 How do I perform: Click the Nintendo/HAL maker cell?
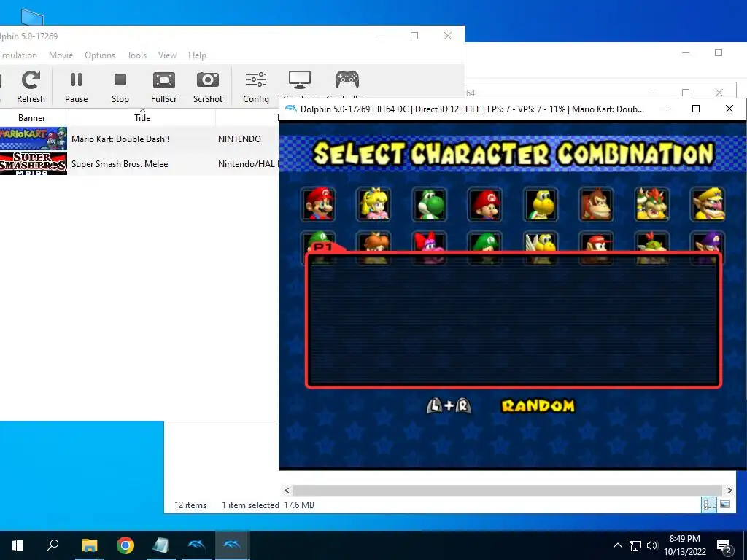[x=248, y=164]
